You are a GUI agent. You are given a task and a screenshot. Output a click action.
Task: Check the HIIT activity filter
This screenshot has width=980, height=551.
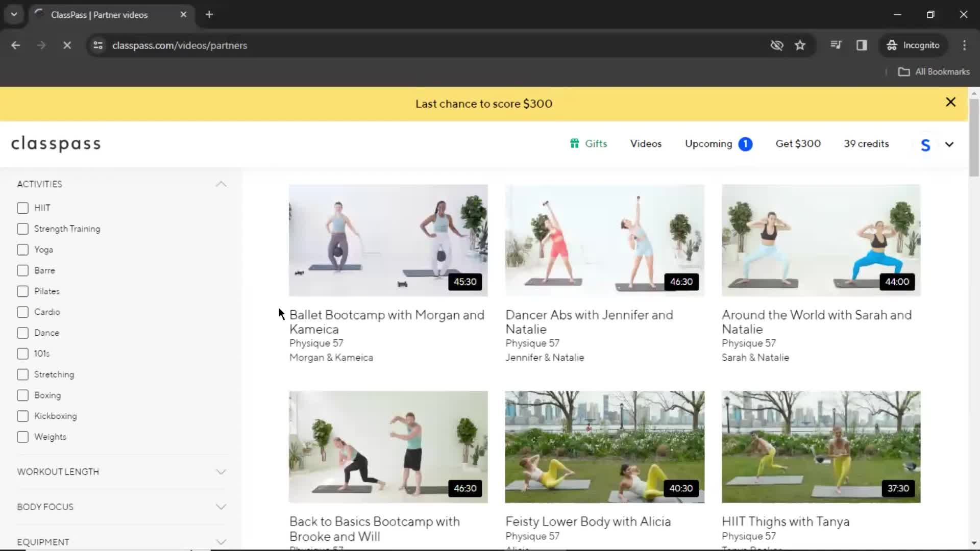[x=22, y=208]
